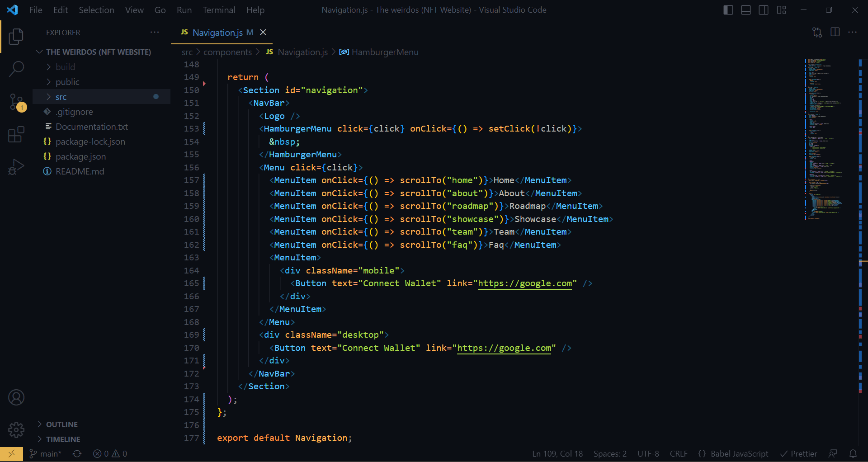Click components in the breadcrumb path
868x462 pixels.
pyautogui.click(x=228, y=52)
